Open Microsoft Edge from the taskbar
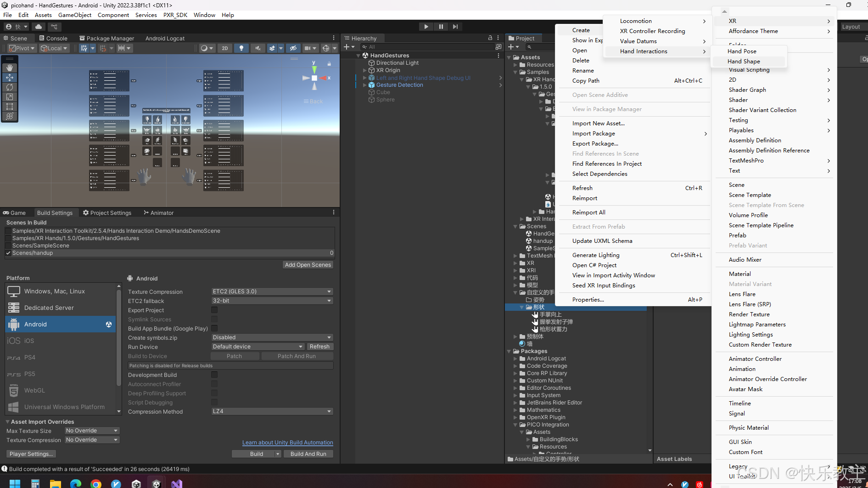This screenshot has height=488, width=868. tap(76, 484)
